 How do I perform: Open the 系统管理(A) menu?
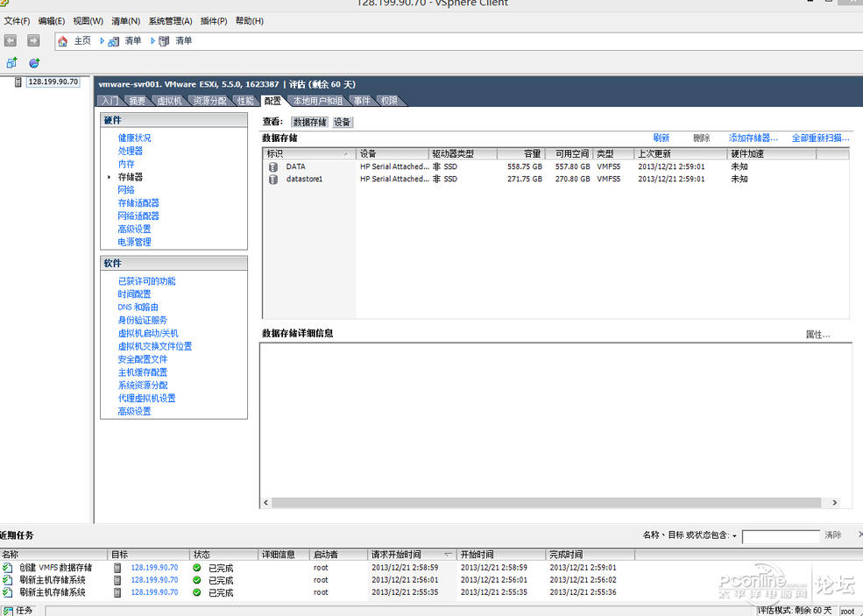pyautogui.click(x=170, y=21)
